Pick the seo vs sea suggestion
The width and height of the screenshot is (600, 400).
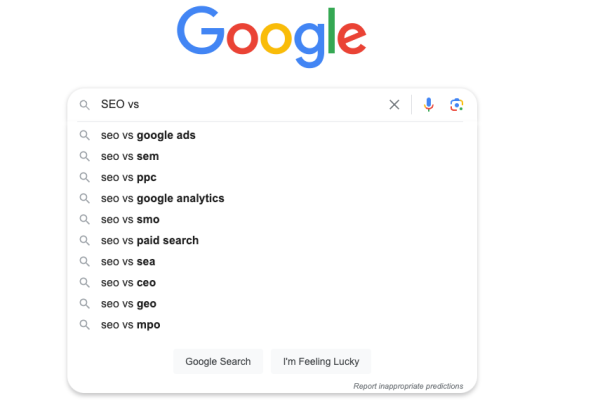coord(272,261)
